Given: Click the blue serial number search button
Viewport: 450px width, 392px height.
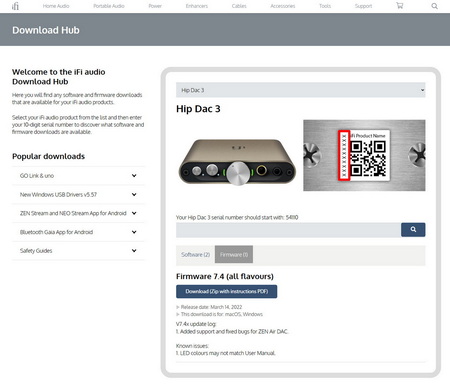Looking at the screenshot, I should 413,230.
